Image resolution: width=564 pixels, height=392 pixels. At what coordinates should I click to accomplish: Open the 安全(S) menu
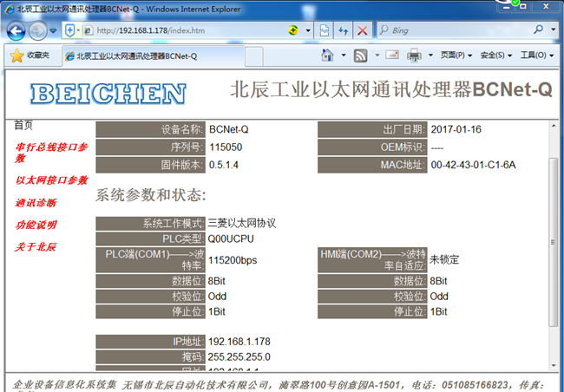click(x=496, y=56)
